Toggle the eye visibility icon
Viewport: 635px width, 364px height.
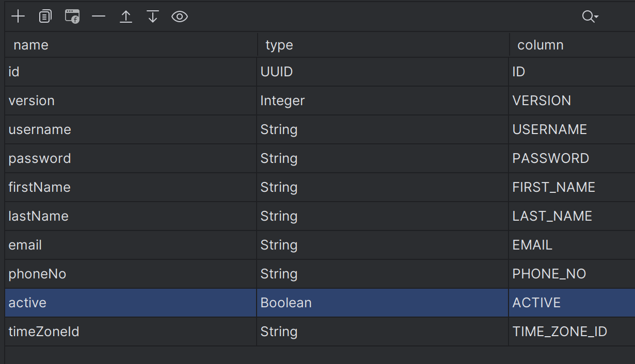pyautogui.click(x=180, y=16)
